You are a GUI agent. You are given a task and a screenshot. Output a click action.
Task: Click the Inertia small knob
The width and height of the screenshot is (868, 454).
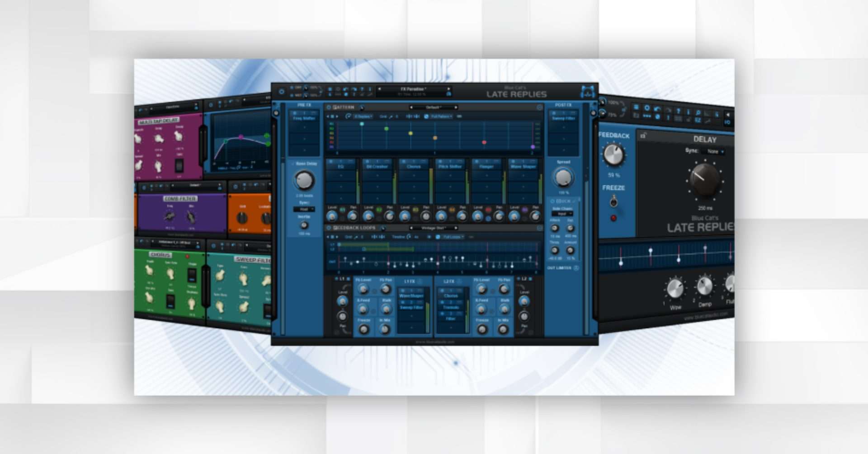coord(304,225)
